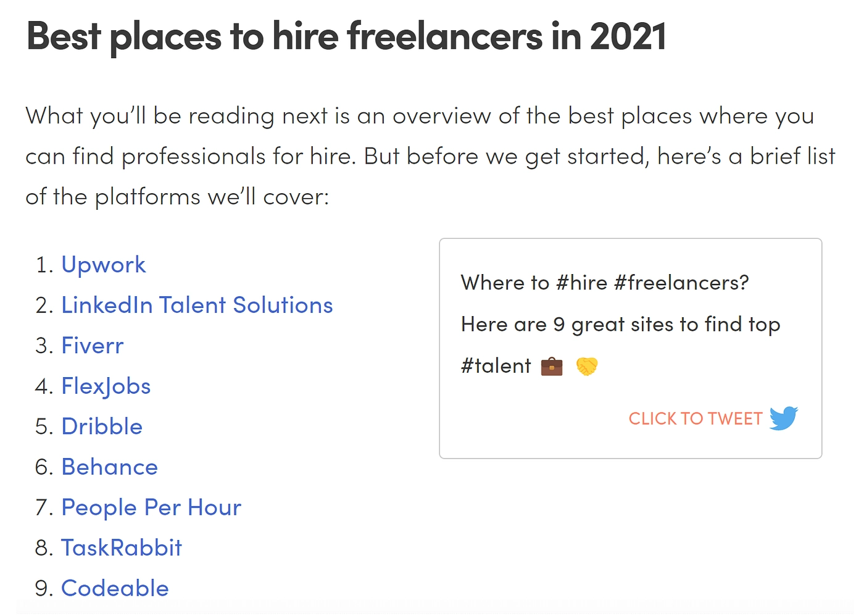The width and height of the screenshot is (864, 616).
Task: Open the Upwork link
Action: click(104, 265)
